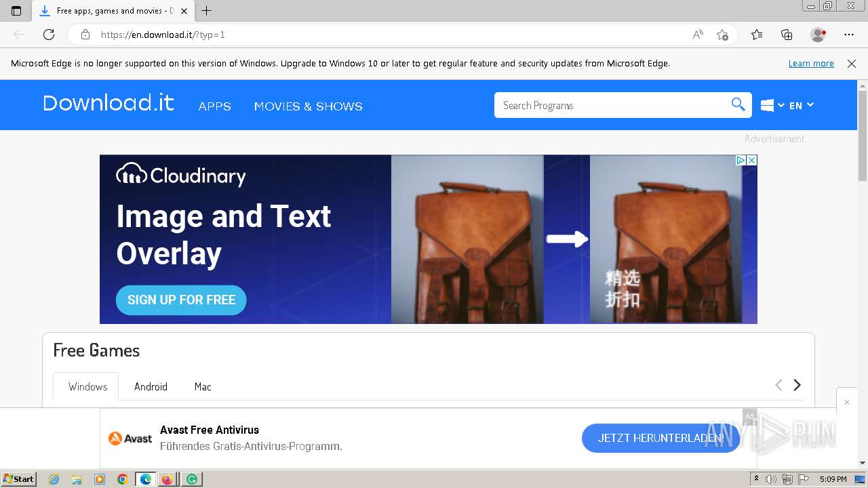Click the browser back arrow
The width and height of the screenshot is (868, 488).
click(x=19, y=35)
